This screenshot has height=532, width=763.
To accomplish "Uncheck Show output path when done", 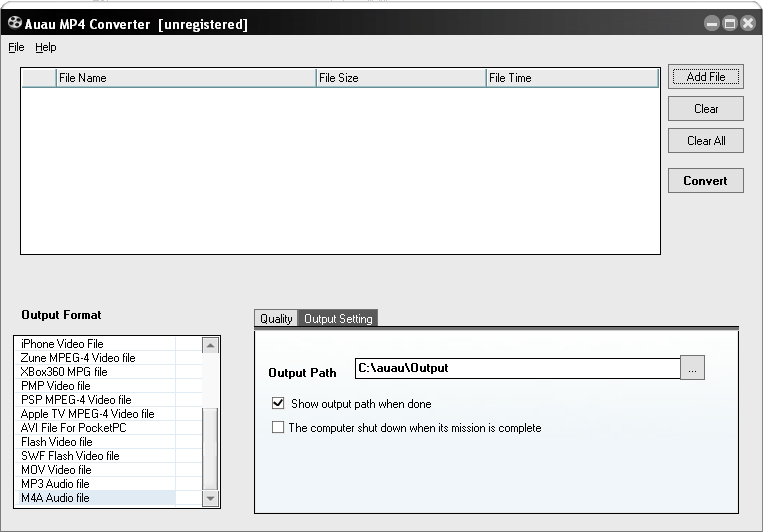I will click(278, 403).
